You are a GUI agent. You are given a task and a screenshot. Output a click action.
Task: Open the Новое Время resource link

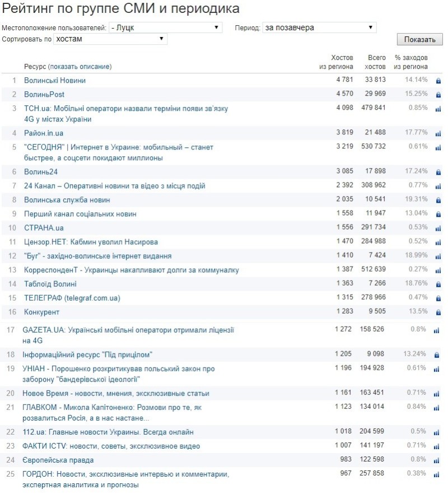pos(115,394)
